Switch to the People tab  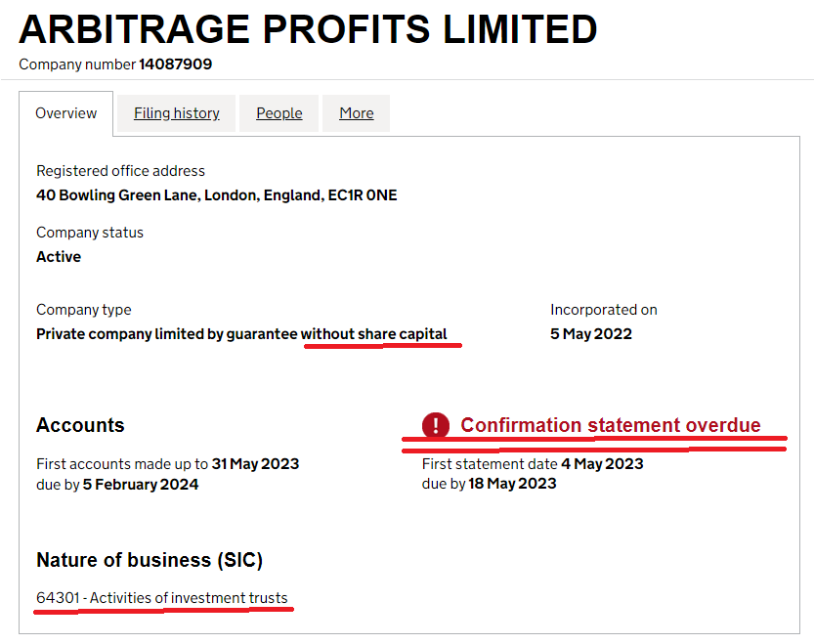tap(278, 113)
